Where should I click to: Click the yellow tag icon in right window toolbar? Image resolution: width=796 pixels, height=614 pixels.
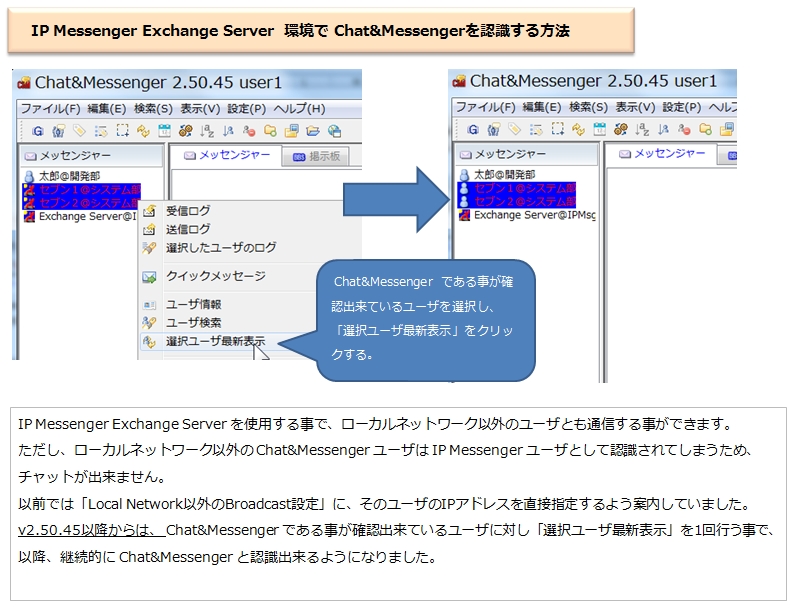pyautogui.click(x=515, y=130)
